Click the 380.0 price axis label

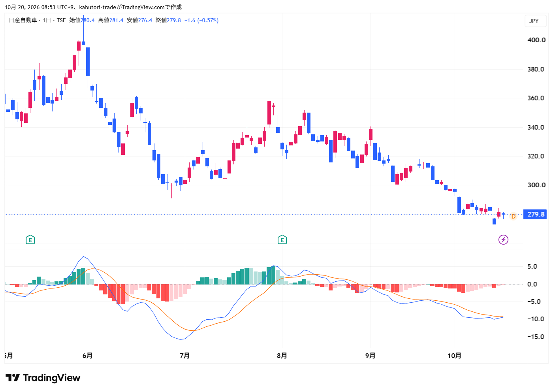pyautogui.click(x=536, y=69)
